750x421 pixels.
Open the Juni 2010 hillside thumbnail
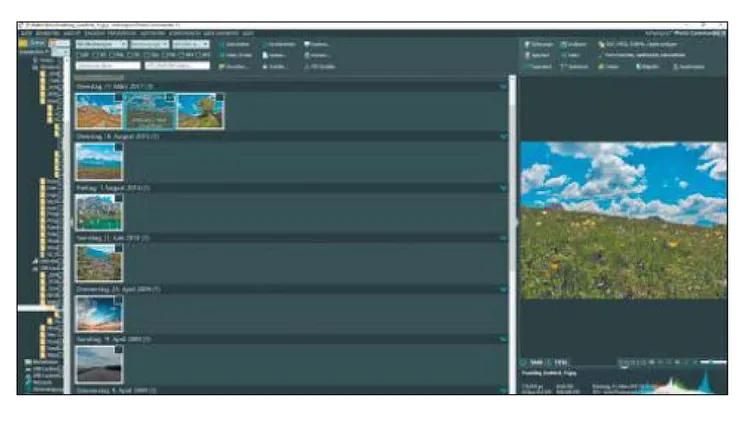(99, 263)
